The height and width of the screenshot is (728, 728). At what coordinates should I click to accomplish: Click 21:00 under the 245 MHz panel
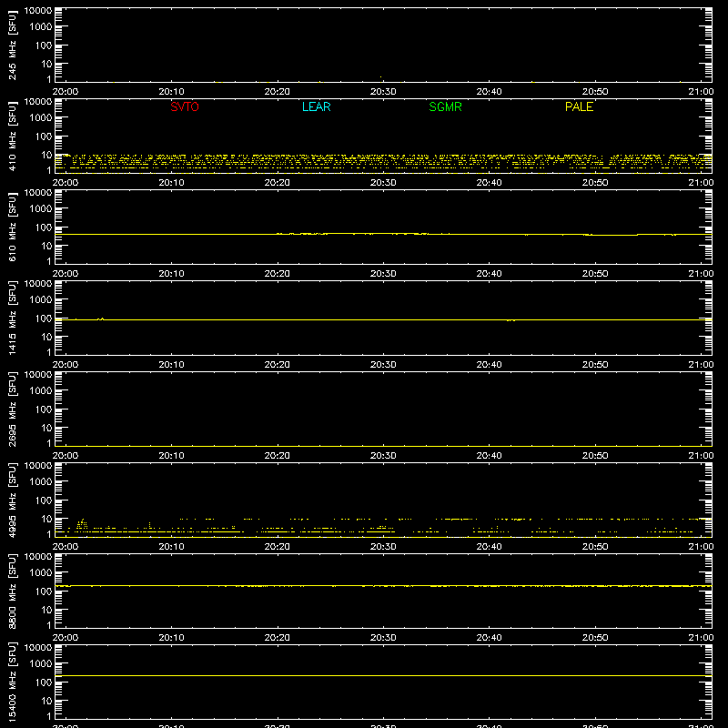click(x=701, y=92)
